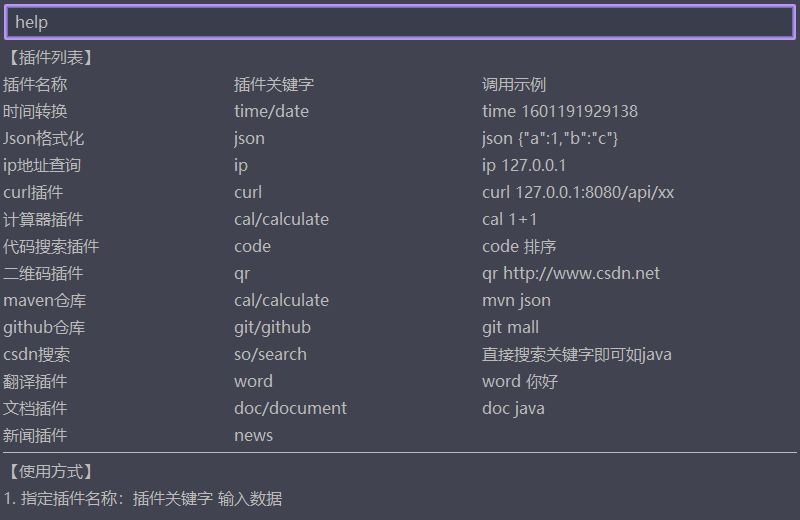
Task: Select the example qr http://www.csdn.net
Action: pyautogui.click(x=571, y=274)
